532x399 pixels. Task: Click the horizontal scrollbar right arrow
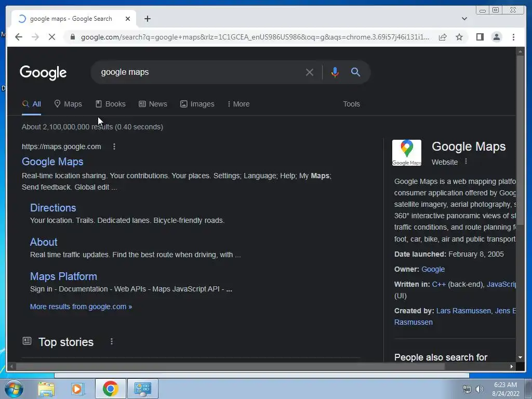[x=512, y=366]
